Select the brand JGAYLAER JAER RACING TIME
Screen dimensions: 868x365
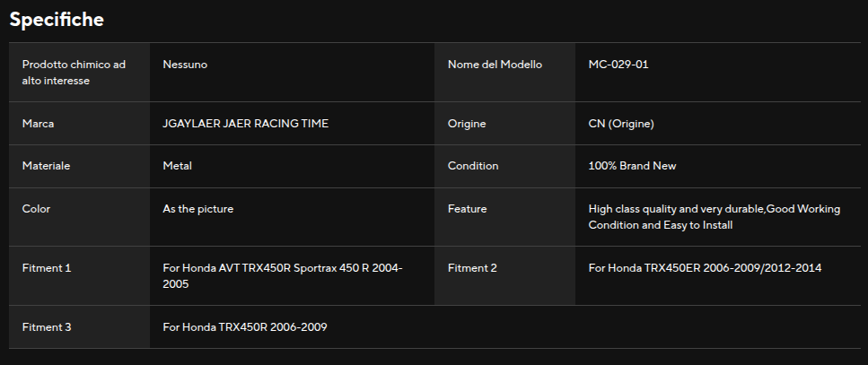(x=245, y=123)
